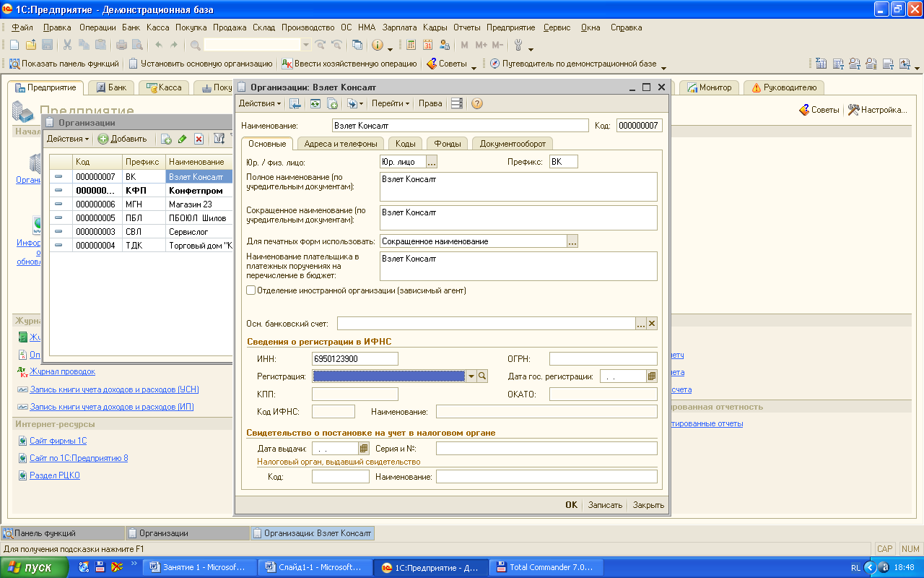This screenshot has height=578, width=924.
Task: Click the pencil edit icon in Организации list
Action: tap(182, 139)
